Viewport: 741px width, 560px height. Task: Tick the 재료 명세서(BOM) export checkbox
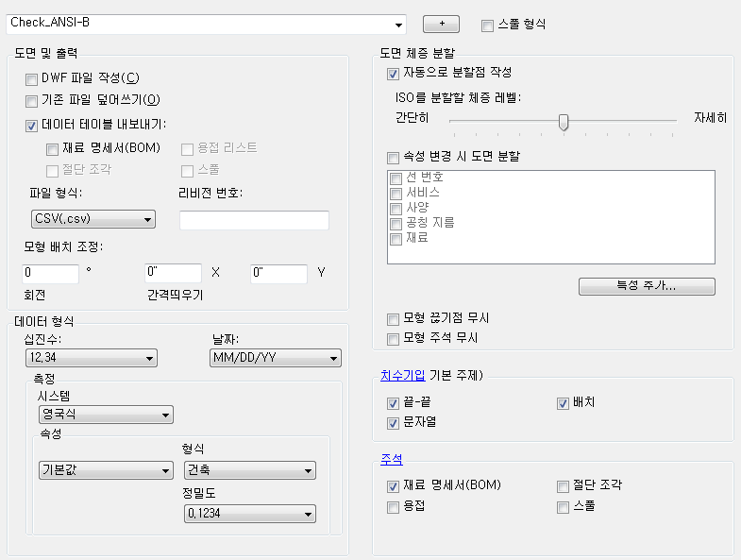(x=52, y=148)
